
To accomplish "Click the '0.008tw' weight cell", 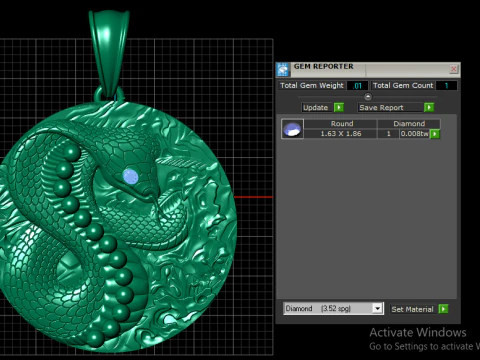I will click(415, 134).
